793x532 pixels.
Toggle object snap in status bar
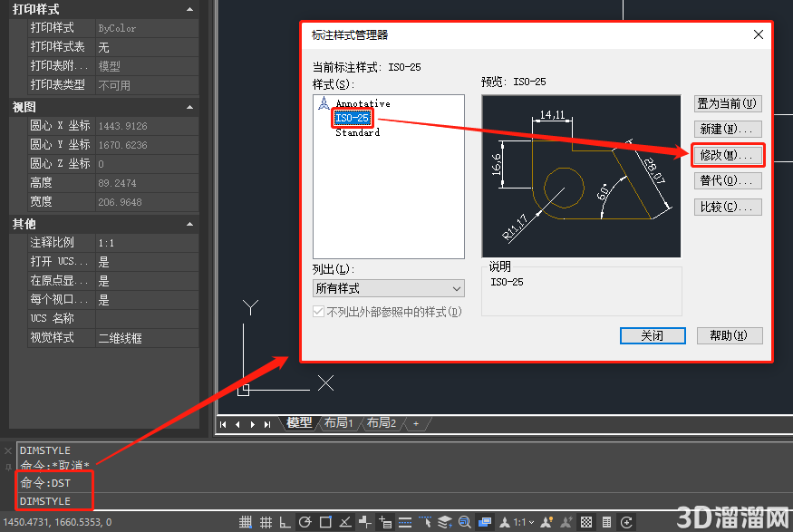coord(325,522)
